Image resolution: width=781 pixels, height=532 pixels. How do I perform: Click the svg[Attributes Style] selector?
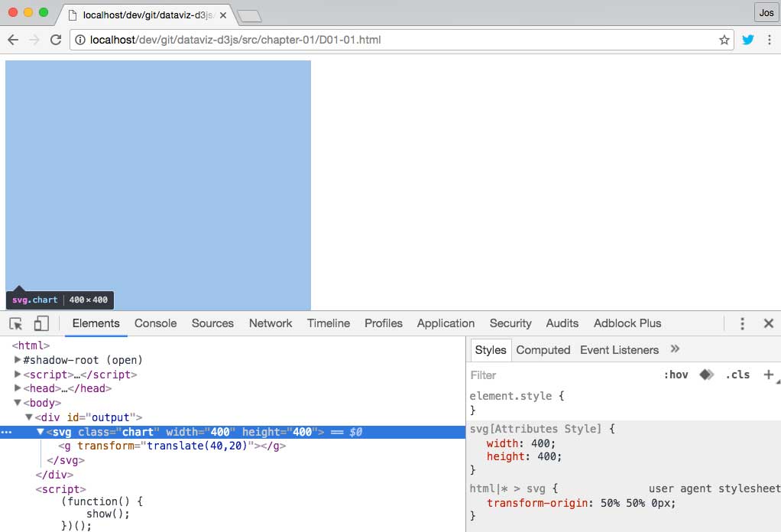click(536, 429)
